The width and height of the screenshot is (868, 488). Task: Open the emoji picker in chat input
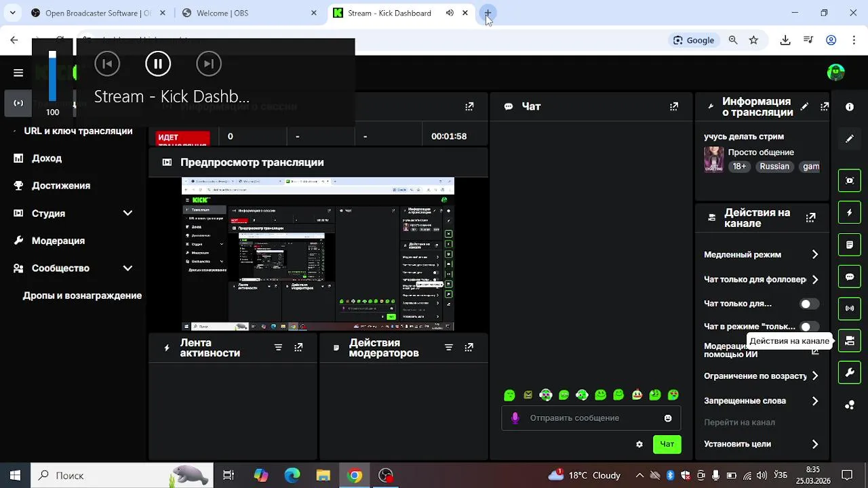click(x=668, y=418)
